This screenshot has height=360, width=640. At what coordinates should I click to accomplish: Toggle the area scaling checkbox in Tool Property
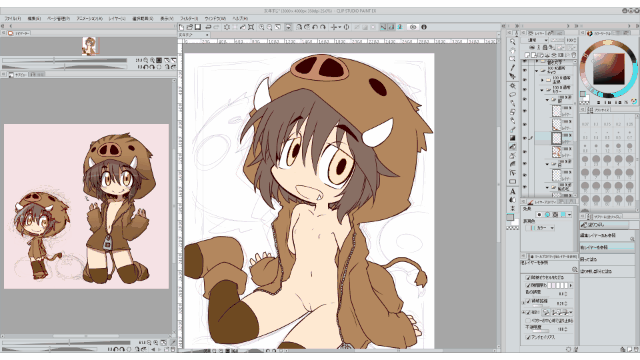(x=528, y=301)
